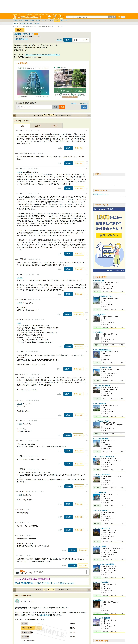
Task: Open the RSS link under title
Action: [26, 39]
